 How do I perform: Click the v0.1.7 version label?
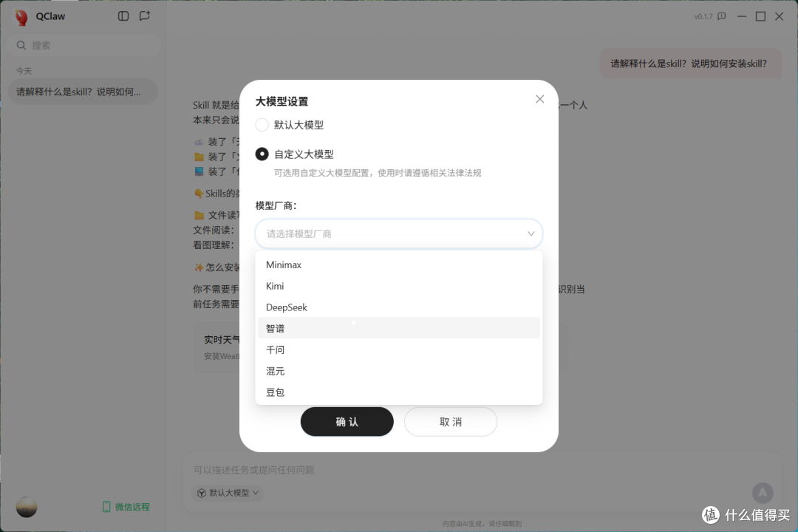click(703, 17)
